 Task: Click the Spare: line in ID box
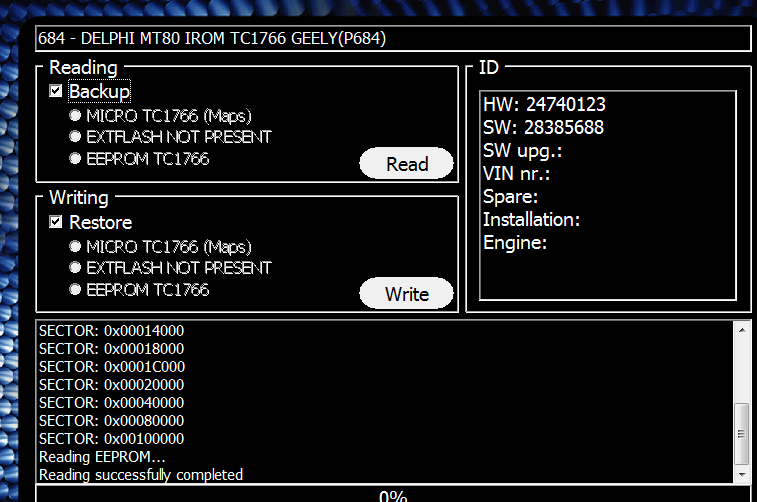pos(510,196)
